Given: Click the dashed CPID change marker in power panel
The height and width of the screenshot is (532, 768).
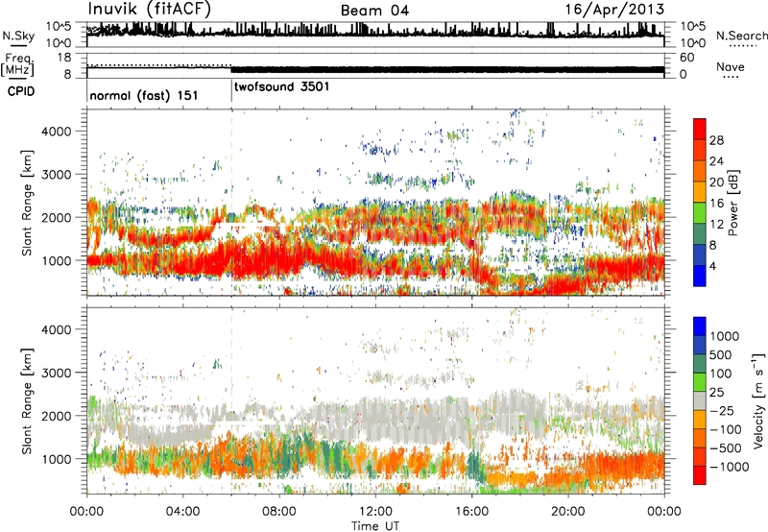Looking at the screenshot, I should coord(231,203).
